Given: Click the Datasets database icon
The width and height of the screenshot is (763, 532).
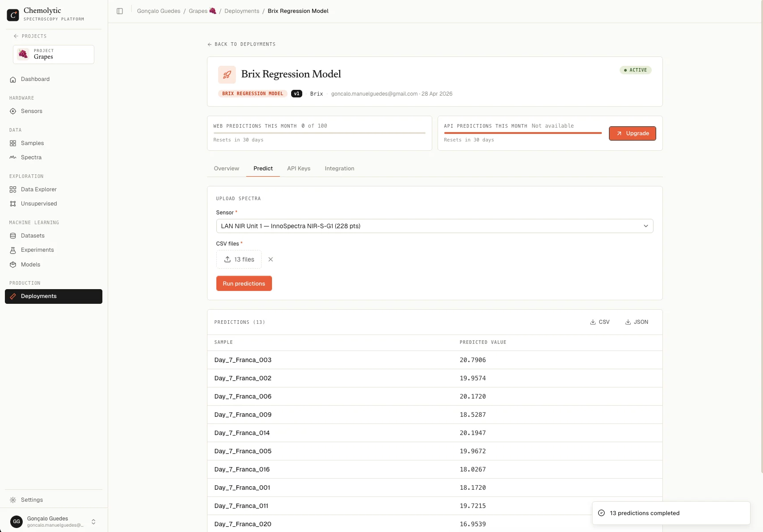Looking at the screenshot, I should point(13,236).
